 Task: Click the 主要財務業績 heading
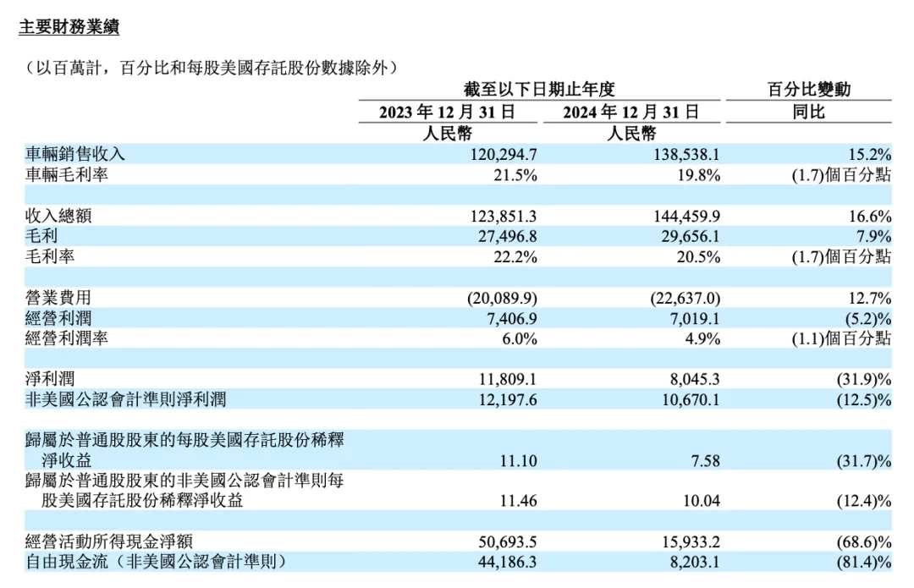(x=69, y=27)
